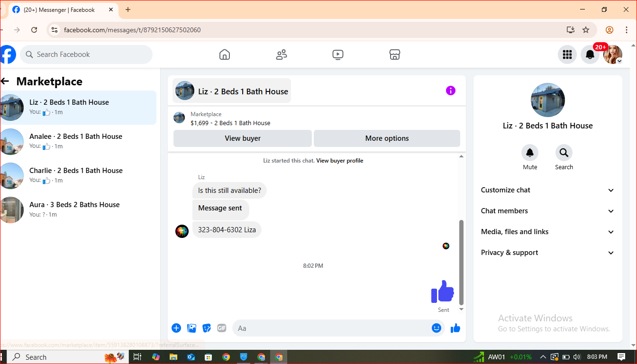This screenshot has height=364, width=637.
Task: Click the View buyer button
Action: 243,138
